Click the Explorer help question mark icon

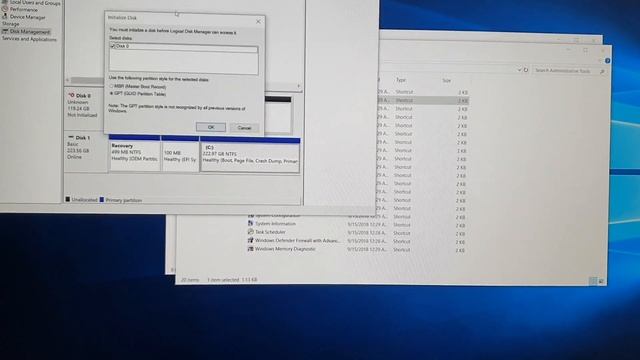(x=607, y=60)
